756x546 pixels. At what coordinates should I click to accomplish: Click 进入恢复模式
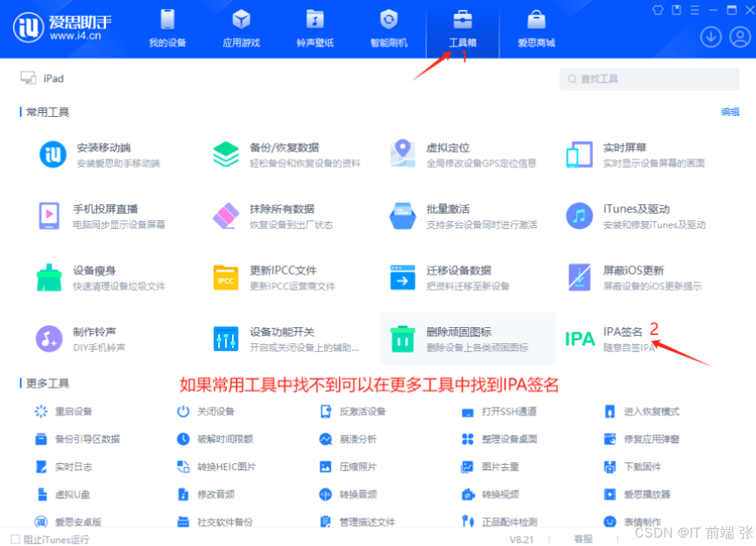pyautogui.click(x=642, y=412)
